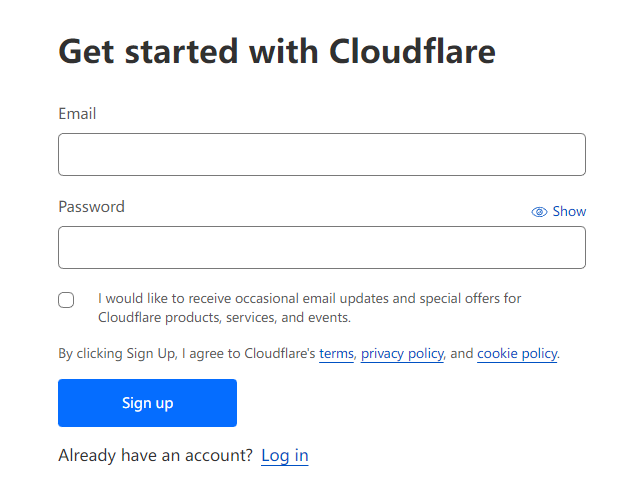Open the cookie policy link
626x483 pixels.
[x=517, y=354]
